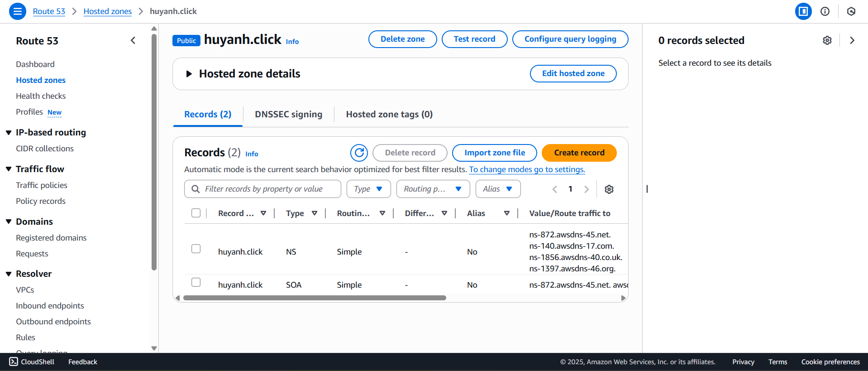Sort by Record name column
Screen dimensions: 868x371
point(263,213)
